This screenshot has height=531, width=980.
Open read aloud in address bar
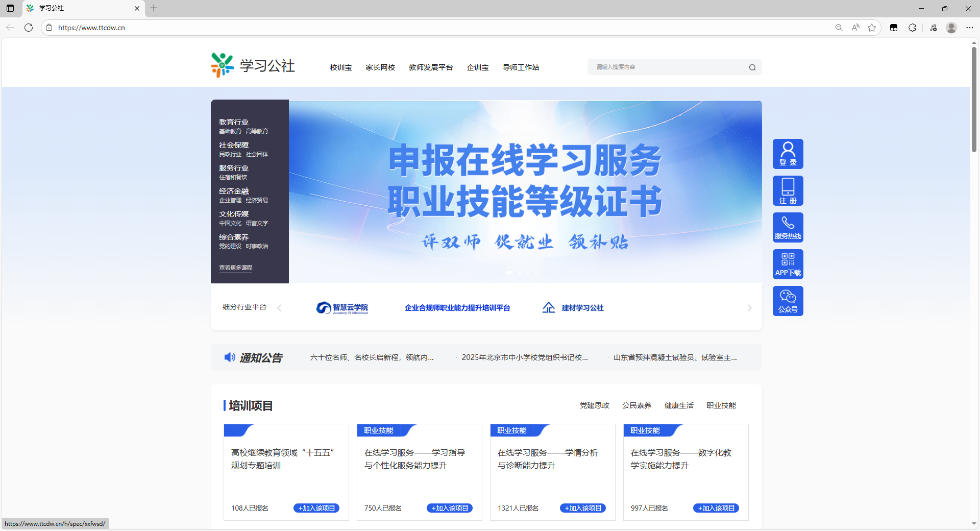click(855, 28)
